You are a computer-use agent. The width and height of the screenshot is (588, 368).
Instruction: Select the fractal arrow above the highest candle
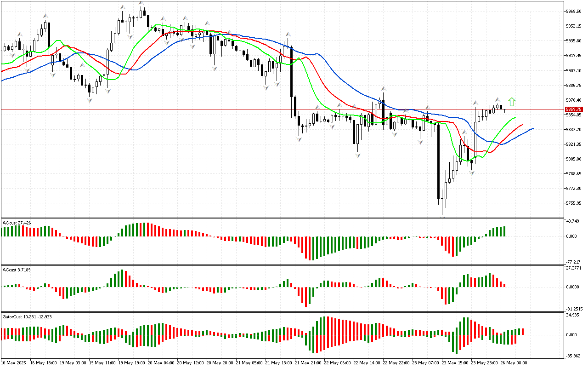pyautogui.click(x=141, y=4)
